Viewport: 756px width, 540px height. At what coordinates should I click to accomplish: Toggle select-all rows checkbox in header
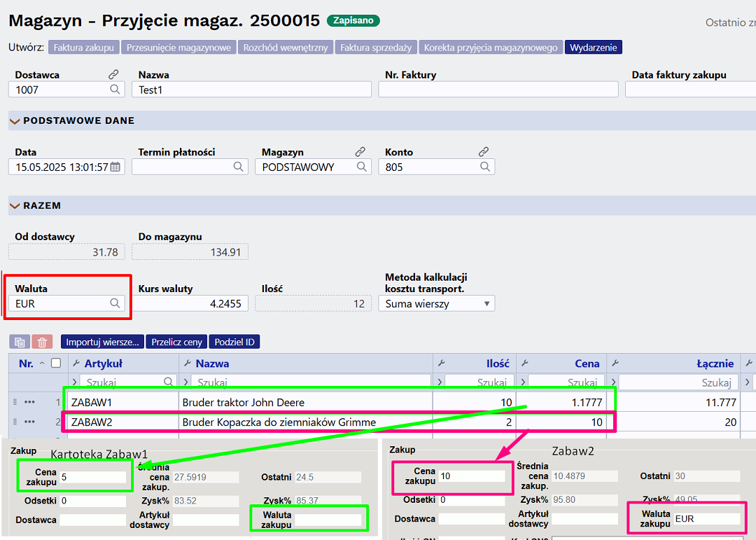coord(56,363)
